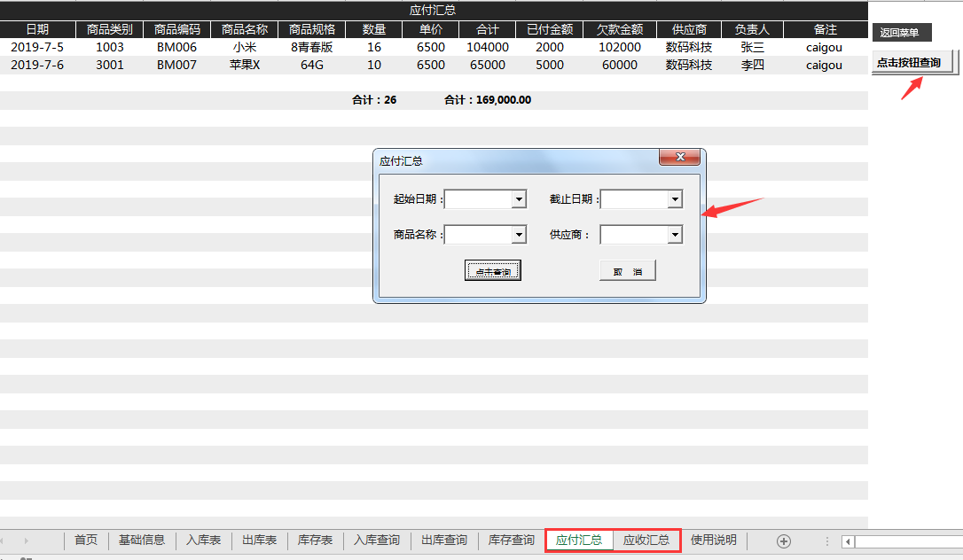Select date cell 2019-7-5
963x560 pixels.
[x=37, y=47]
